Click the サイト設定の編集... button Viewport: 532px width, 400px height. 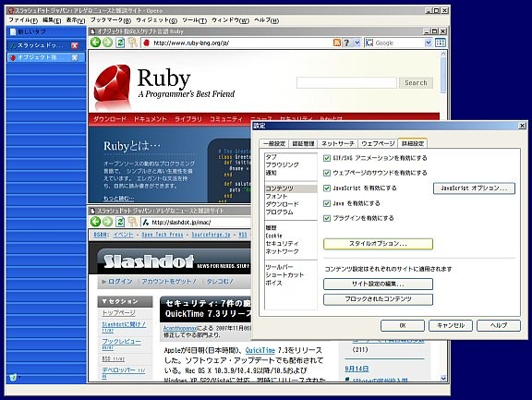(x=378, y=284)
